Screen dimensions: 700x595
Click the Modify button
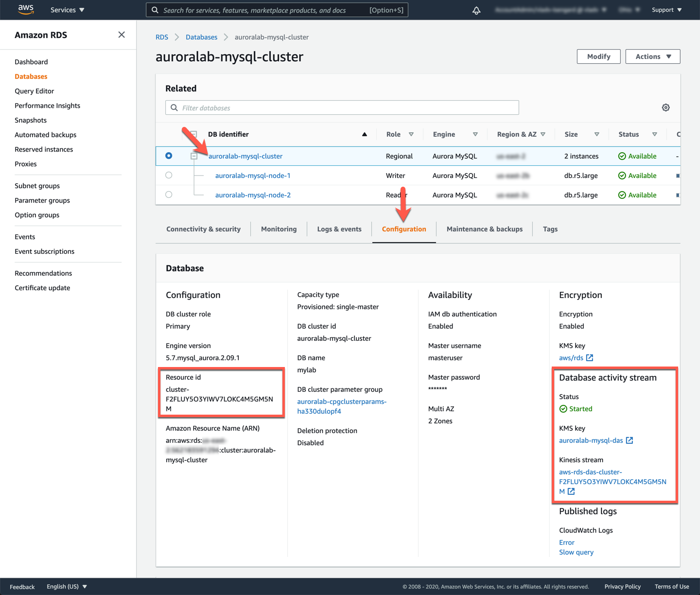point(598,56)
